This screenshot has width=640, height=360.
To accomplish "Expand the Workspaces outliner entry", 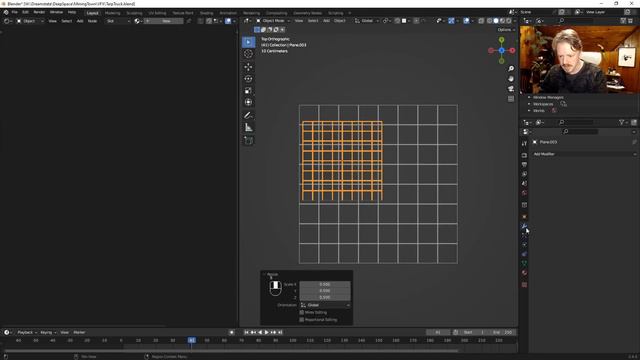I will pyautogui.click(x=529, y=104).
